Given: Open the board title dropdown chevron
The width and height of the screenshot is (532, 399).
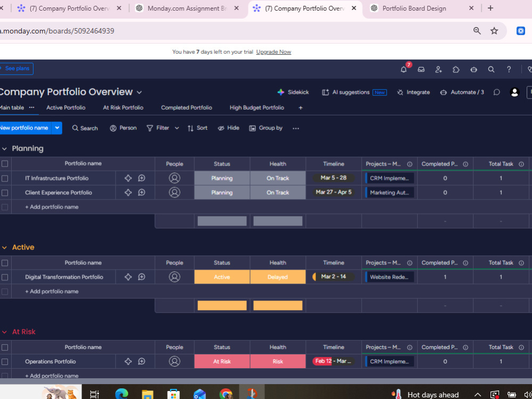Looking at the screenshot, I should click(139, 92).
